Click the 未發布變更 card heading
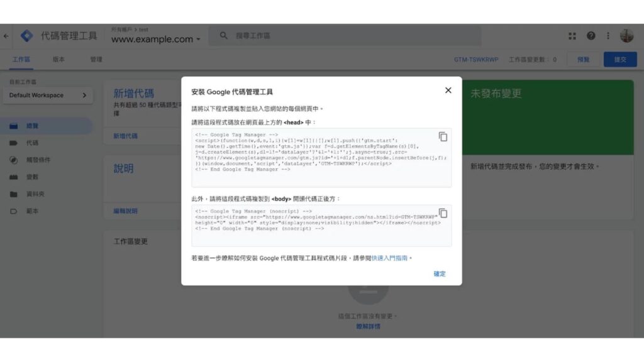The height and width of the screenshot is (362, 644). (496, 94)
